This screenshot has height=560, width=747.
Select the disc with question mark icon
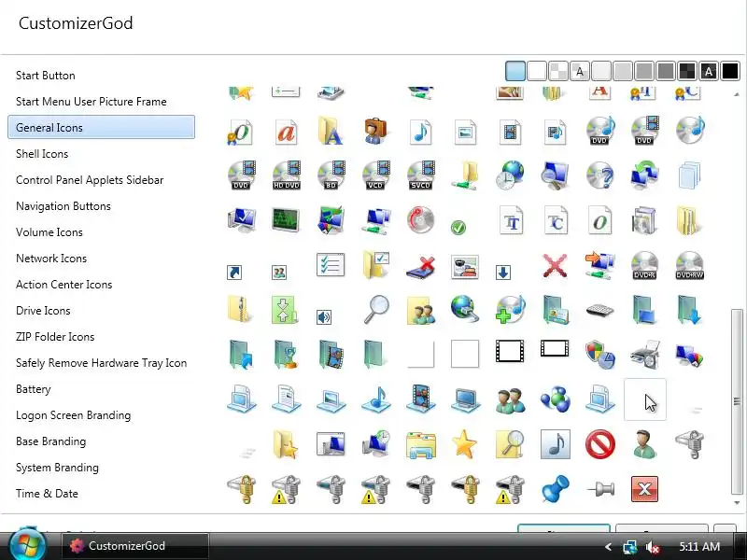[x=599, y=175]
